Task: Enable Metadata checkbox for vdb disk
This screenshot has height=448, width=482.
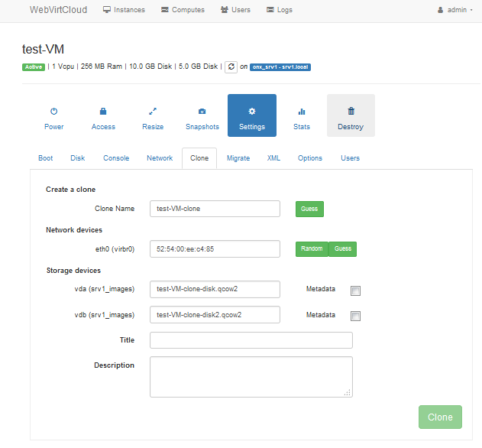Action: point(355,316)
